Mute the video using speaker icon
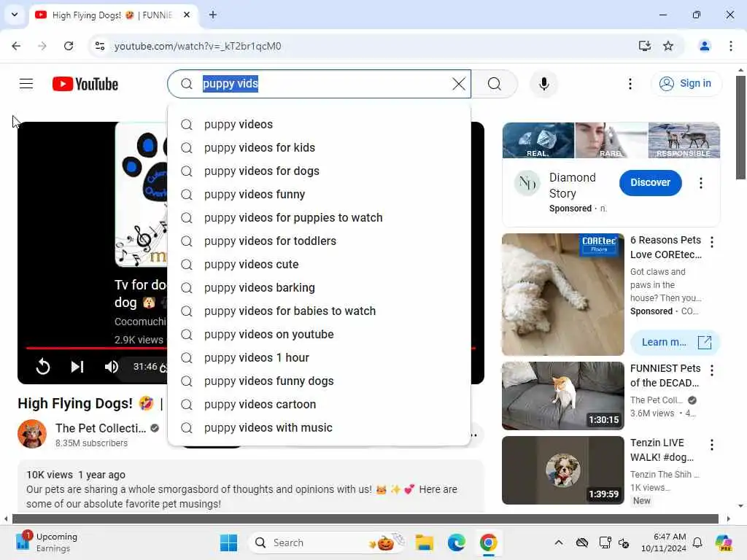This screenshot has height=560, width=747. coord(112,367)
